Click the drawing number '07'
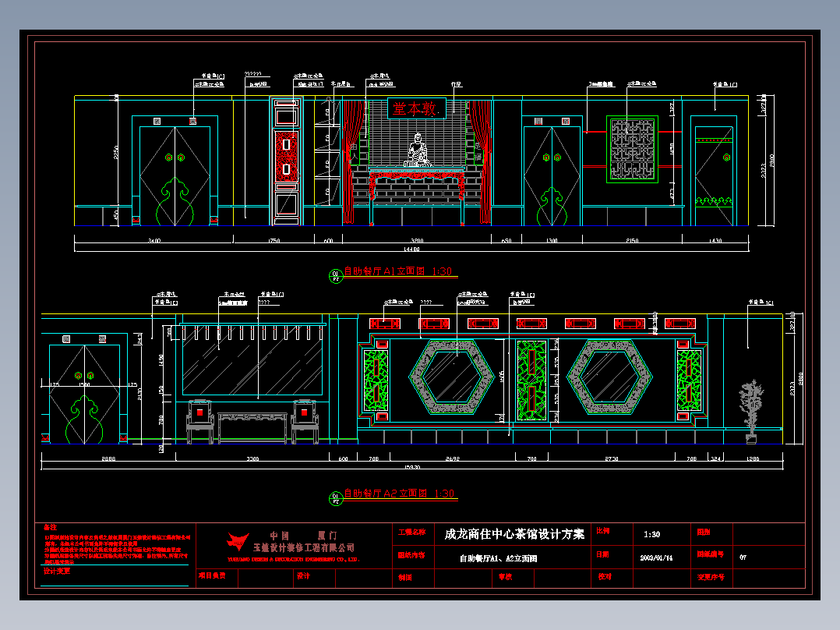The image size is (840, 630). pos(743,557)
